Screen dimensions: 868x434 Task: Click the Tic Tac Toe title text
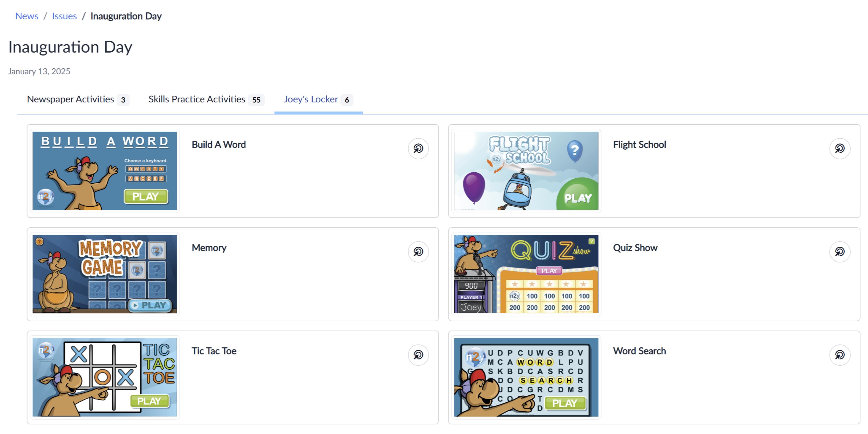(214, 351)
